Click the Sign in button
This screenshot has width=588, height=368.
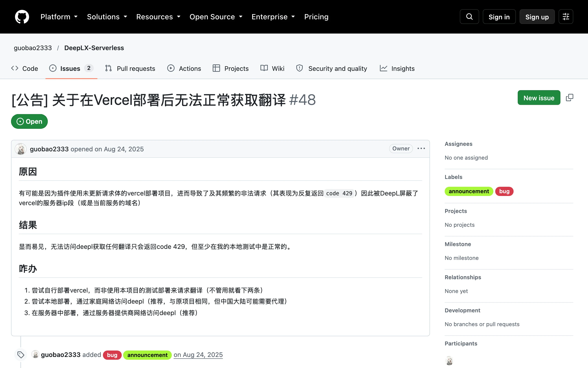[499, 17]
